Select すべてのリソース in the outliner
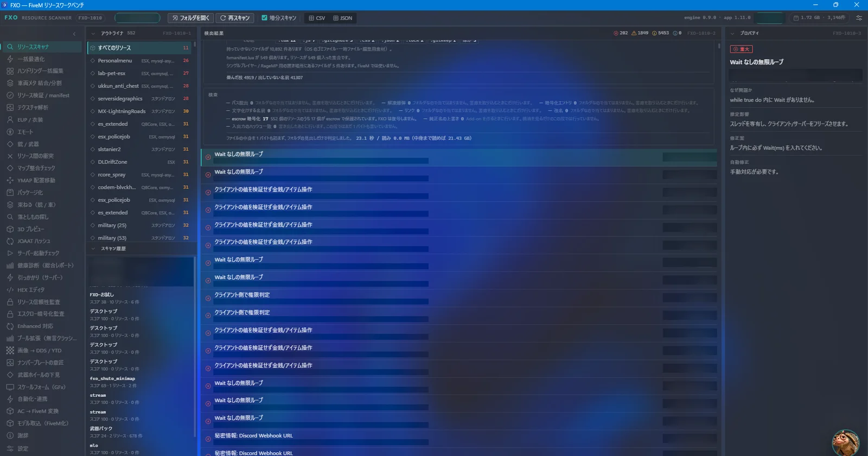 point(139,48)
